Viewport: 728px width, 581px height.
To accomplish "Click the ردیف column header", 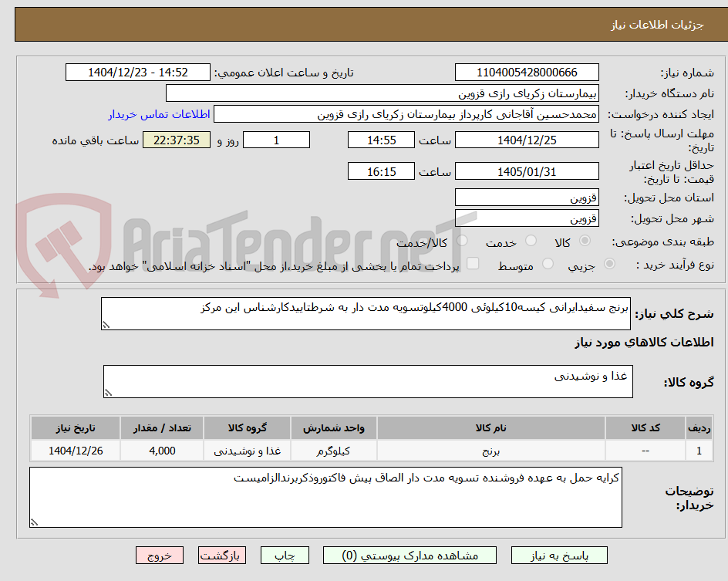I will pos(699,427).
